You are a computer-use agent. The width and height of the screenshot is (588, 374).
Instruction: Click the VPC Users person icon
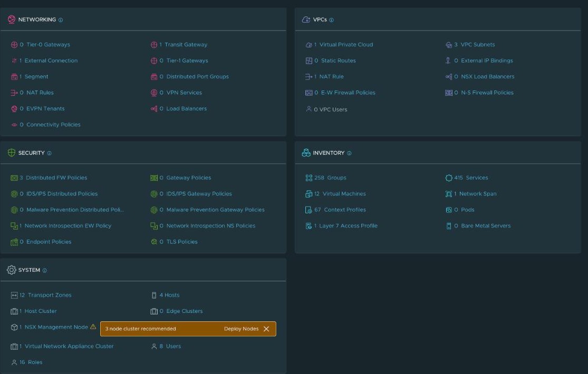(309, 109)
